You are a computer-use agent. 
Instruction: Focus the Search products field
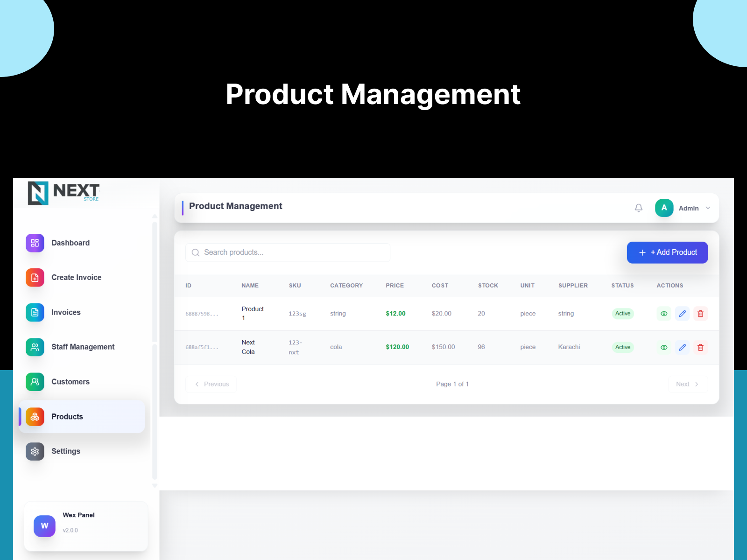click(x=288, y=252)
